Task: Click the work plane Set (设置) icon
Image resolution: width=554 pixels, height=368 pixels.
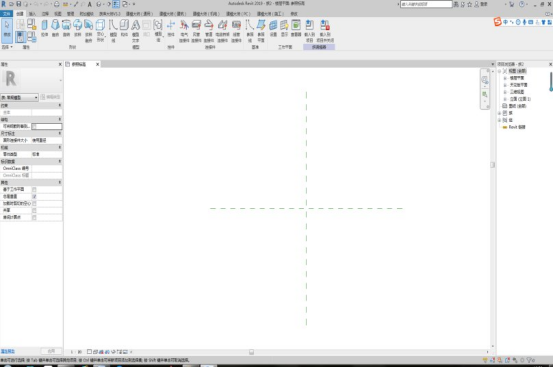Action: (273, 28)
